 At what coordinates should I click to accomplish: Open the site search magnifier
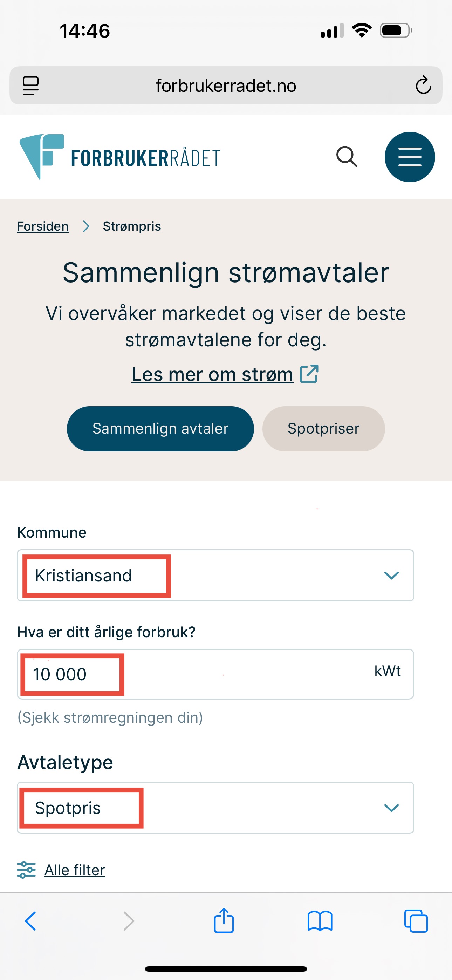pyautogui.click(x=347, y=157)
